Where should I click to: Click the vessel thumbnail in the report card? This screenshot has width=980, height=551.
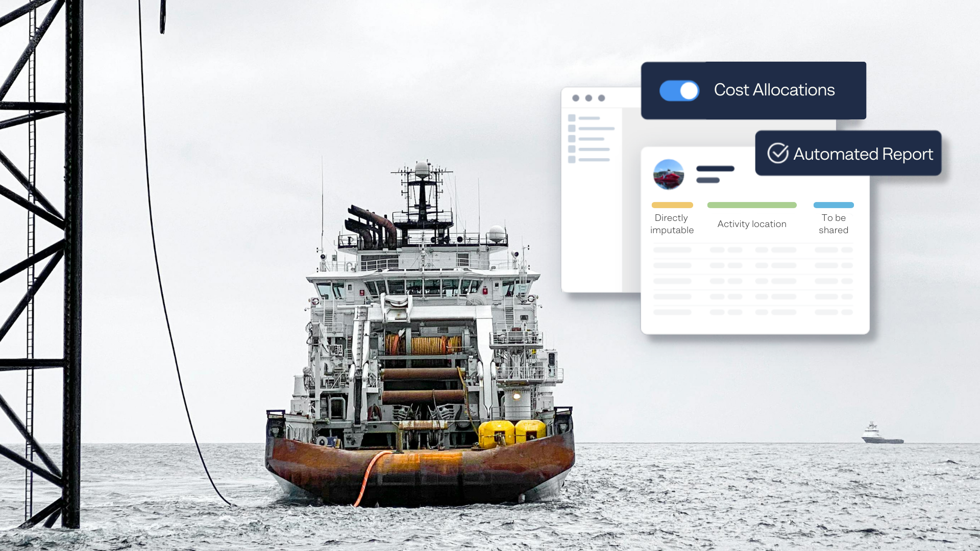pos(668,173)
